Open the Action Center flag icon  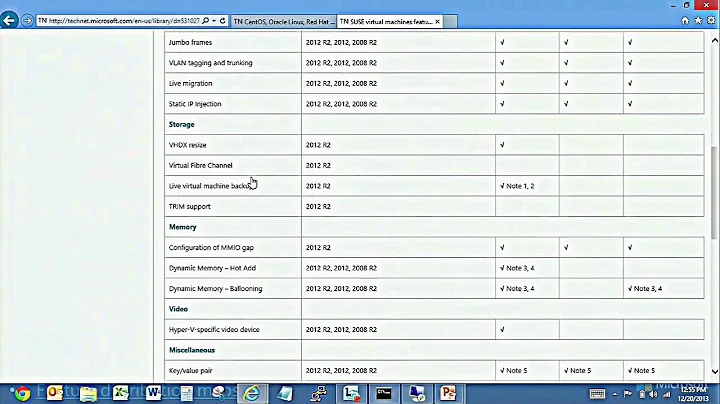tap(628, 394)
